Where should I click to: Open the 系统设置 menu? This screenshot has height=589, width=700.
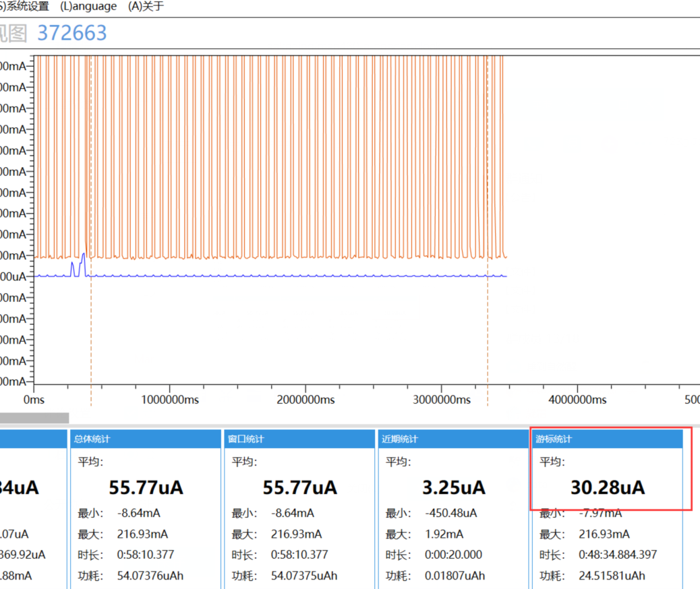pyautogui.click(x=24, y=6)
